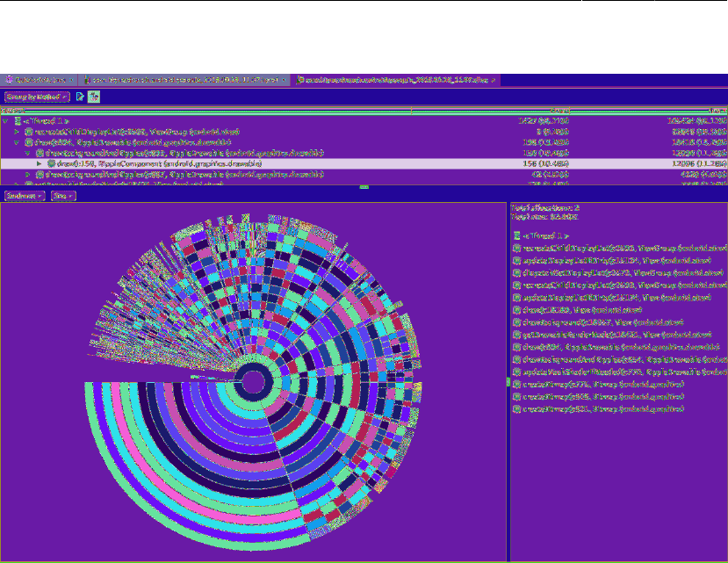728x563 pixels.
Task: Click the Thread 1 icon in the details panel
Action: point(516,236)
